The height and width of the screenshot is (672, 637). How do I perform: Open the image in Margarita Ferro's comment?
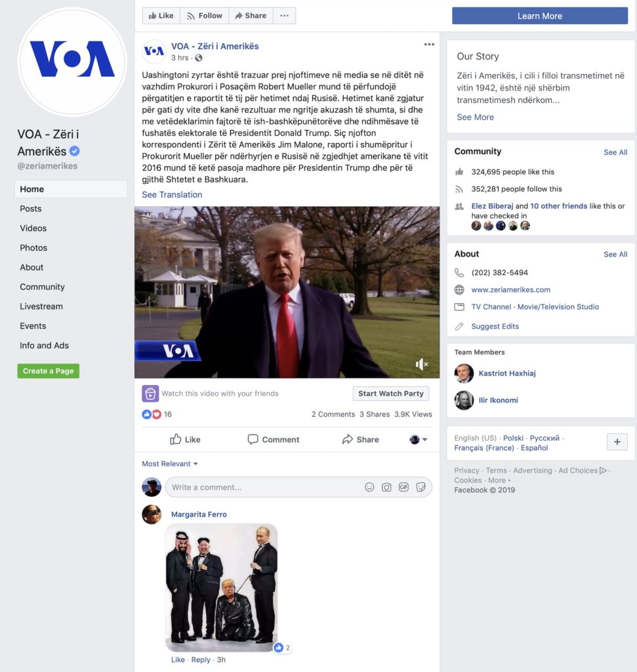pos(222,587)
